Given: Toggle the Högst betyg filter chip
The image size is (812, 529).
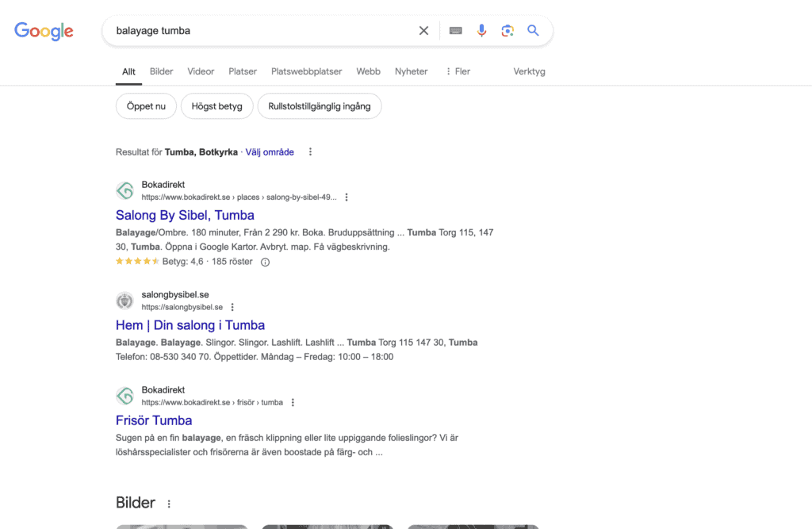Looking at the screenshot, I should pyautogui.click(x=216, y=106).
